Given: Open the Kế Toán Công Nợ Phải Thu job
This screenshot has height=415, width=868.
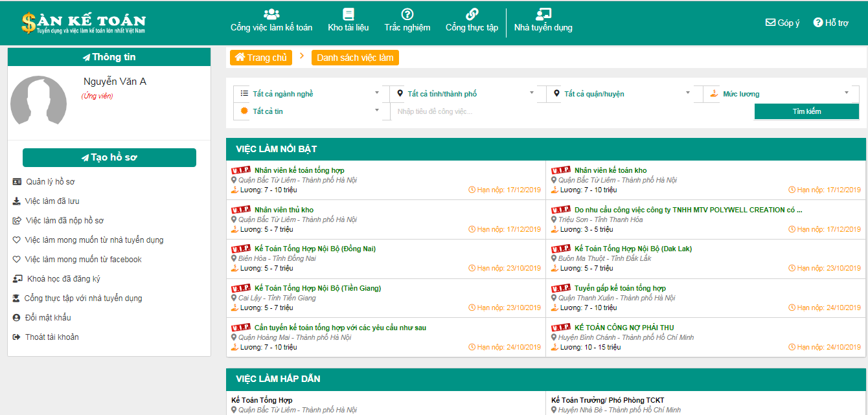Looking at the screenshot, I should pyautogui.click(x=622, y=328).
